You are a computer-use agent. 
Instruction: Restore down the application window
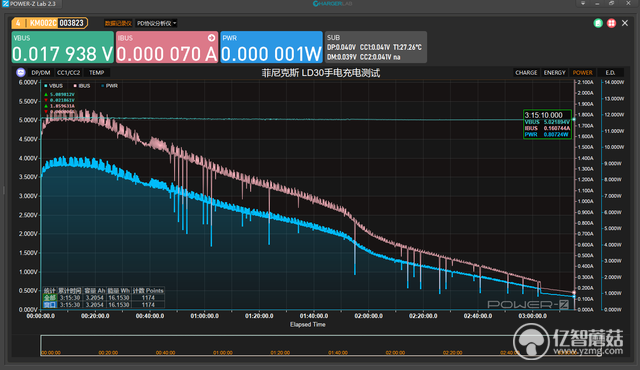pyautogui.click(x=611, y=3)
